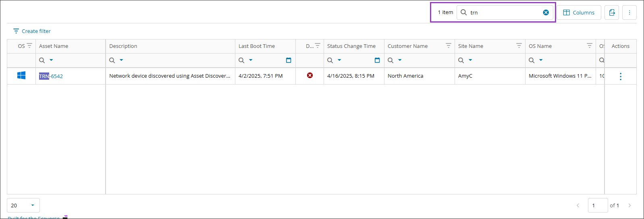Open the TRN-6542 asset link
644x219 pixels.
pos(51,76)
